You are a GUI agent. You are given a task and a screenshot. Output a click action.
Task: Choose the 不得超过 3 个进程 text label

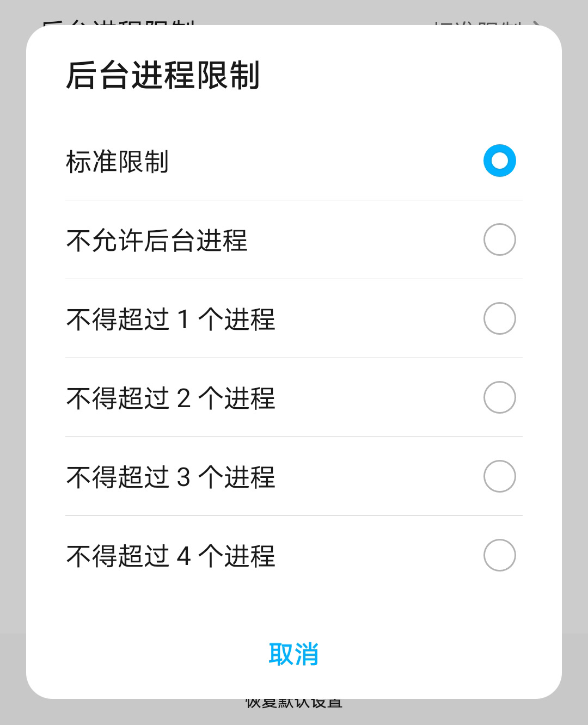click(170, 477)
